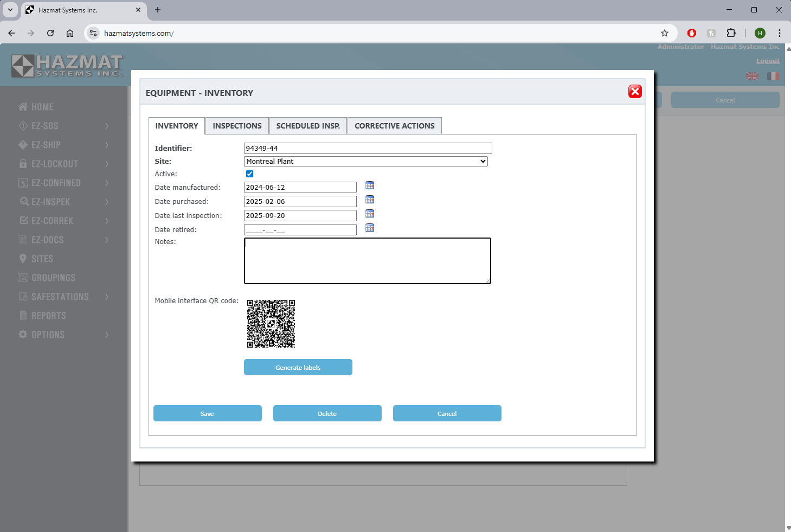
Task: Open calendar picker for Date purchased
Action: pyautogui.click(x=370, y=200)
